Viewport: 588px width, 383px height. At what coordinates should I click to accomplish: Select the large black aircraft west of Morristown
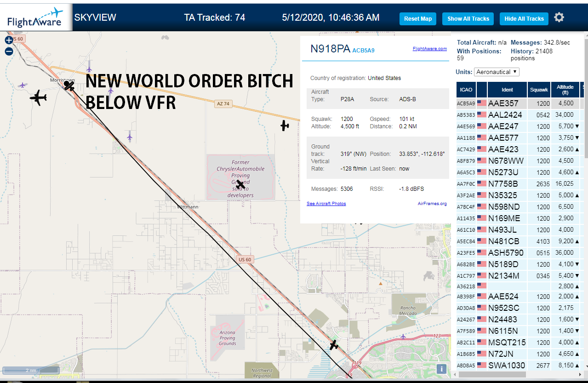[39, 97]
